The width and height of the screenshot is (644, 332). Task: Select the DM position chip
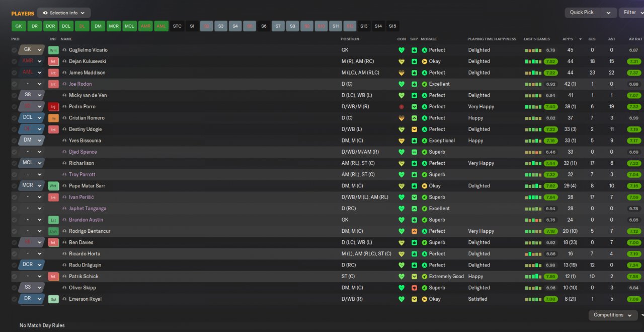98,26
